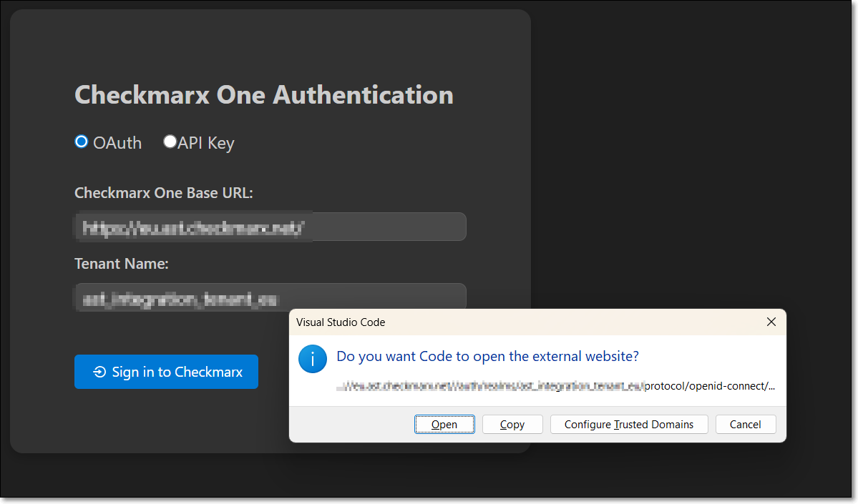Click the sign-in arrow icon
Screen dimensions: 858x504
click(99, 372)
